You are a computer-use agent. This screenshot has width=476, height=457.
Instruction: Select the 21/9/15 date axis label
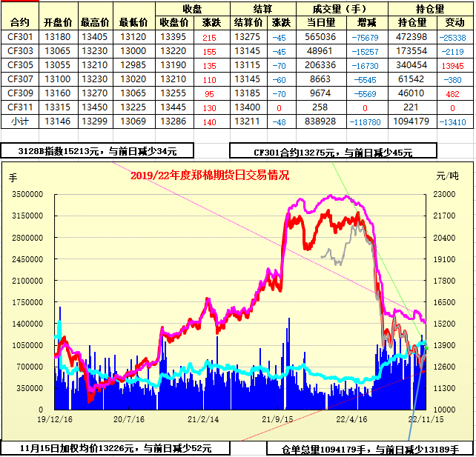(275, 418)
